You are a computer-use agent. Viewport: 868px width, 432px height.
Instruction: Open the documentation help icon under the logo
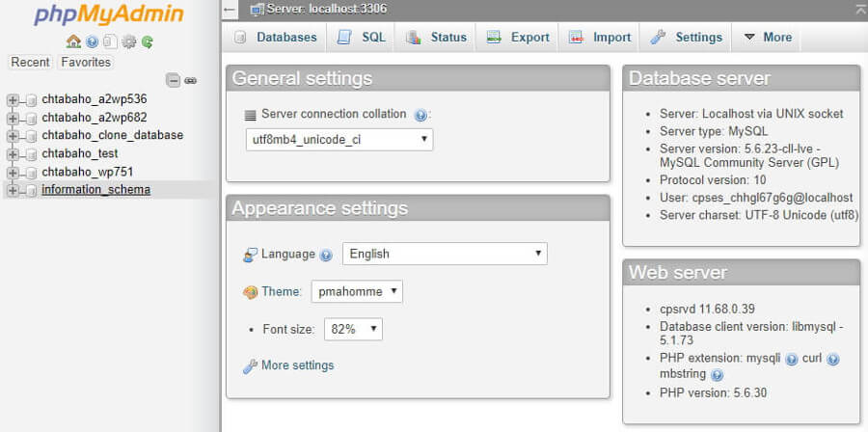coord(92,41)
